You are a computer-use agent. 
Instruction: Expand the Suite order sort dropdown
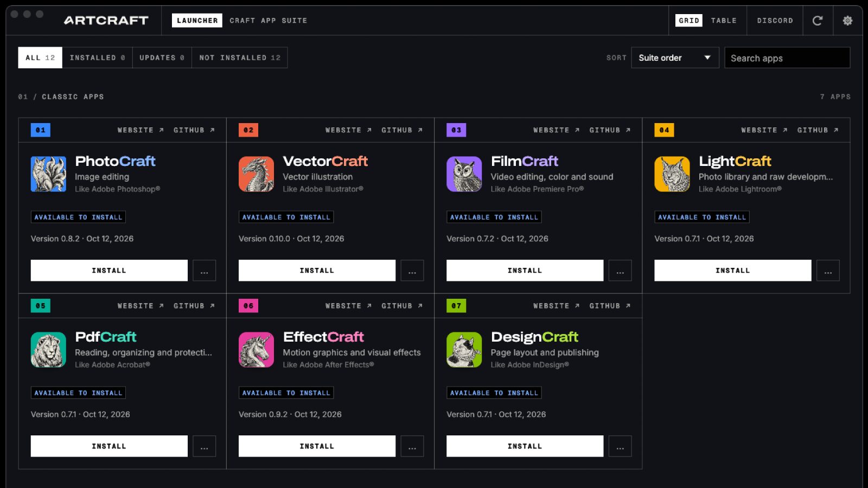[x=675, y=58]
